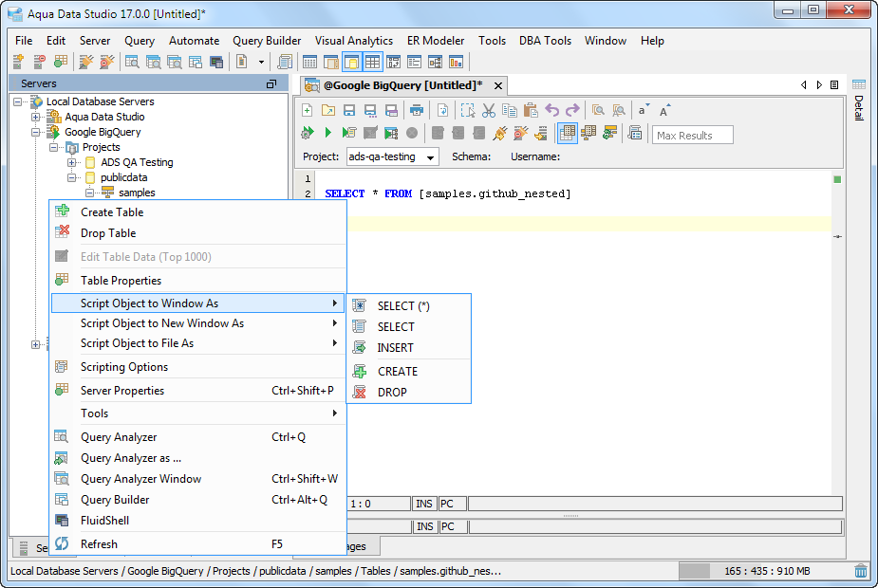Open the ER Modeler menu
The width and height of the screenshot is (878, 588).
436,40
